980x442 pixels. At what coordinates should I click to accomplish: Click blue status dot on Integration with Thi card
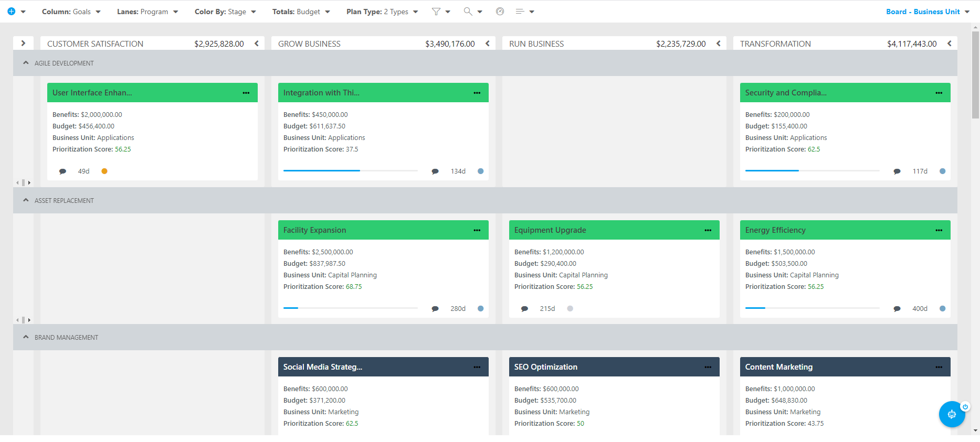point(480,171)
